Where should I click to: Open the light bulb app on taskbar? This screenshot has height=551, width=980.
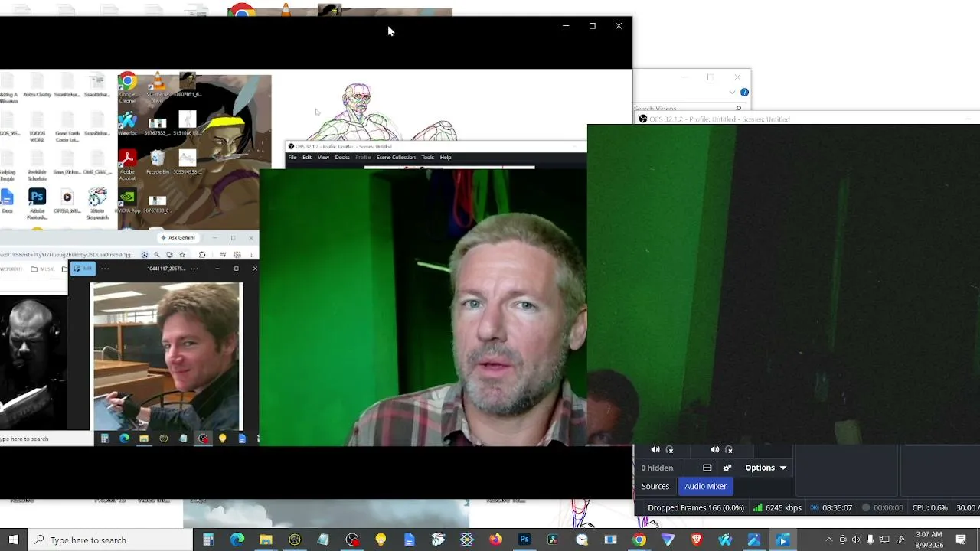(381, 540)
